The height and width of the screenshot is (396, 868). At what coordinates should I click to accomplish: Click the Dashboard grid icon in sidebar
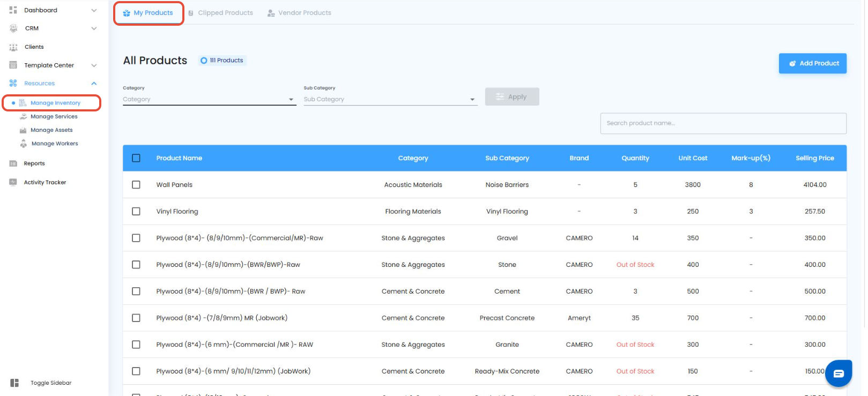pos(13,10)
